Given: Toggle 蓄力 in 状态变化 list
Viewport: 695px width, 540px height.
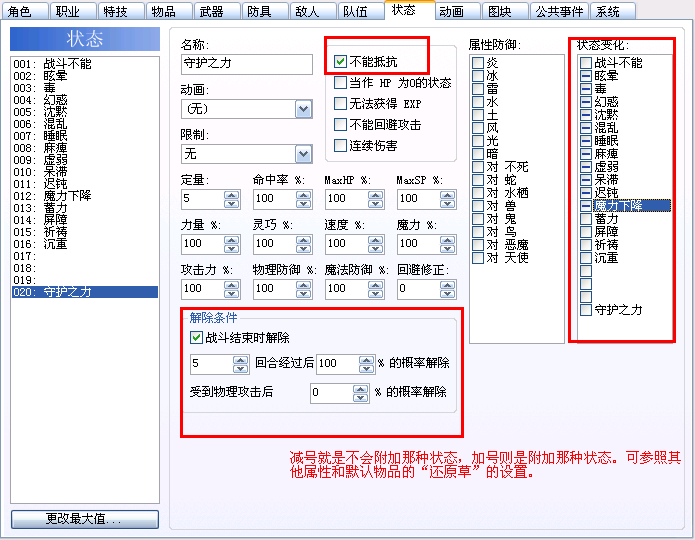Looking at the screenshot, I should (586, 219).
